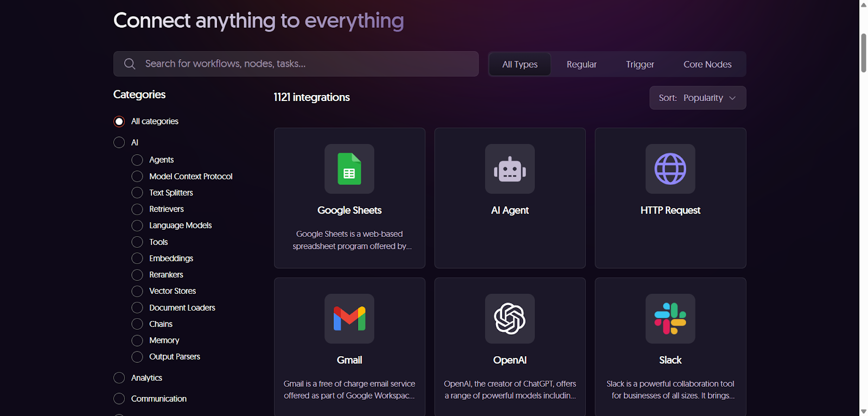The image size is (868, 416).
Task: Open the Slack integration title
Action: point(671,360)
